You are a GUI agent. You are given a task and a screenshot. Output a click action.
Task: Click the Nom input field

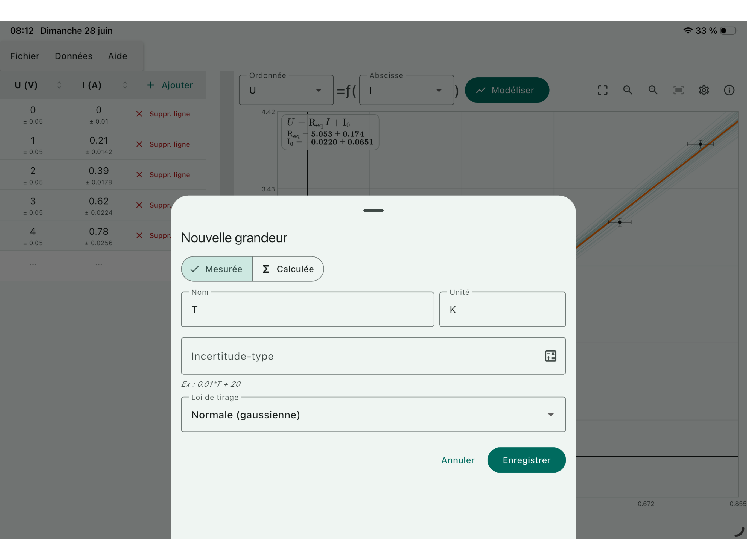point(307,309)
